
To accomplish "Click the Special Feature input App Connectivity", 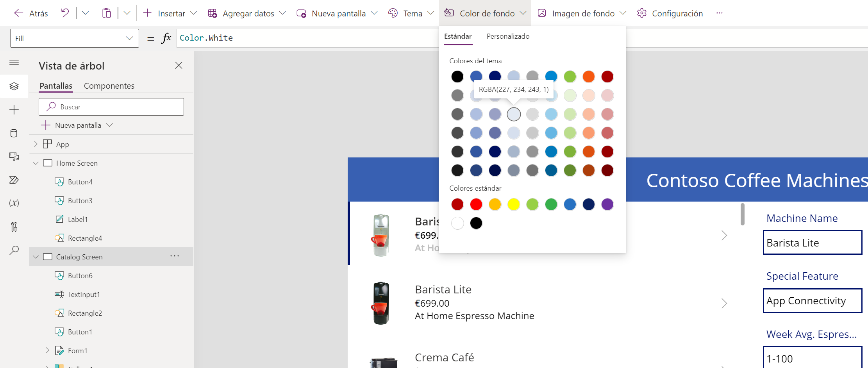I will click(x=813, y=300).
